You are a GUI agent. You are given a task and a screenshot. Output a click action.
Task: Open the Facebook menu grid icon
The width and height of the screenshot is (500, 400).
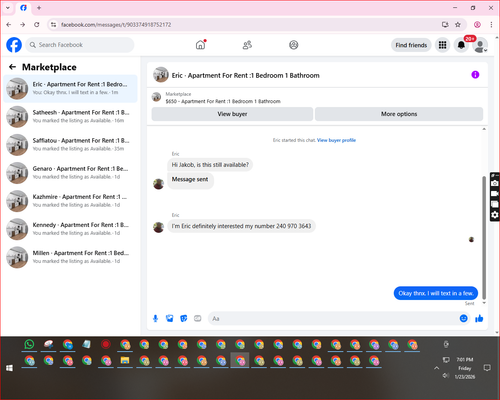[x=442, y=45]
